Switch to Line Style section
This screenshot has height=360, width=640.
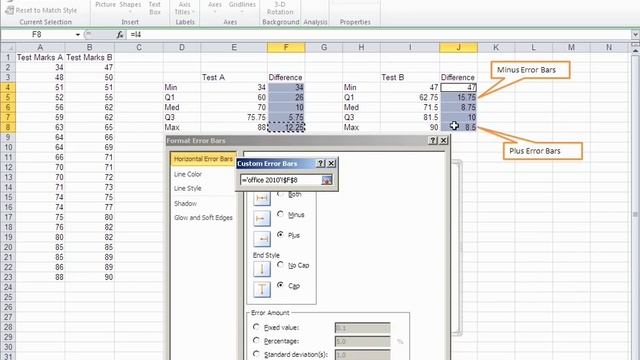[187, 189]
